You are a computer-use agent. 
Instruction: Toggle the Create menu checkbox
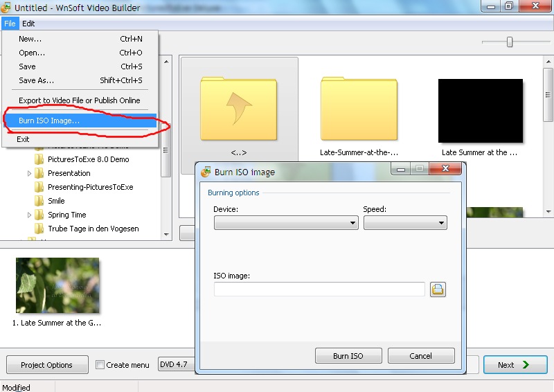[100, 365]
